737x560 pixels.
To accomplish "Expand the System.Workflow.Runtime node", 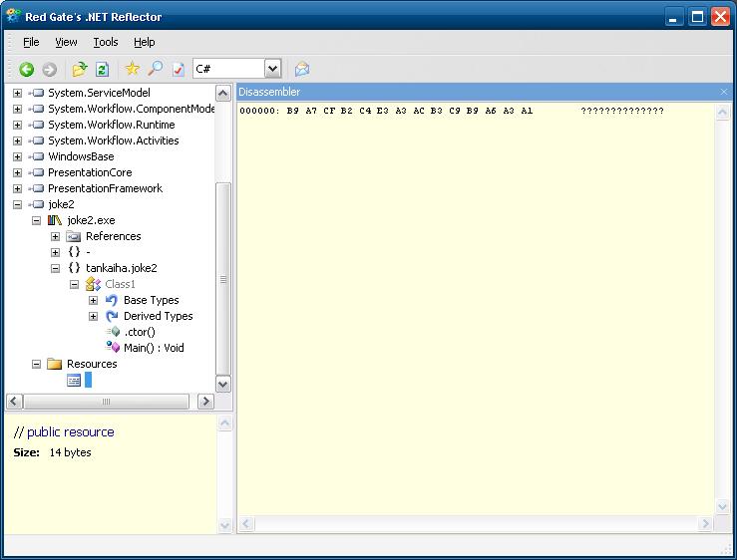I will tap(17, 125).
